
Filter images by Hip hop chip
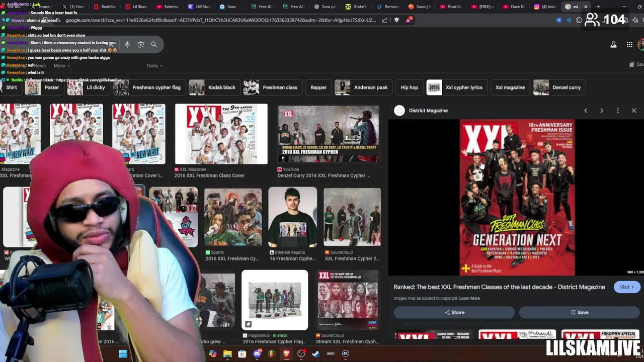410,87
